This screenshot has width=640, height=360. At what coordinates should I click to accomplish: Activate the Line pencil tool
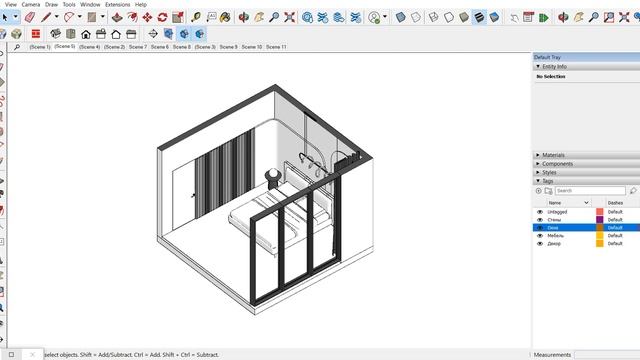(46, 17)
